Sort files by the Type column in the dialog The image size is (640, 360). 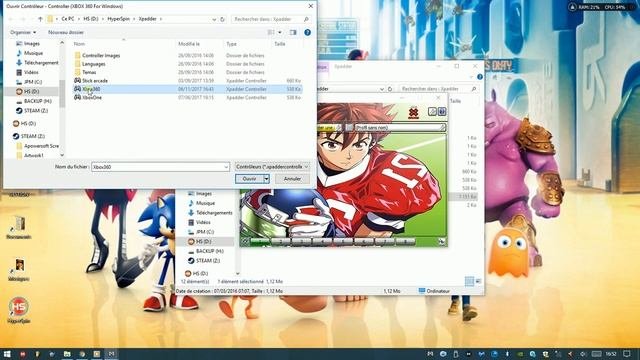231,44
